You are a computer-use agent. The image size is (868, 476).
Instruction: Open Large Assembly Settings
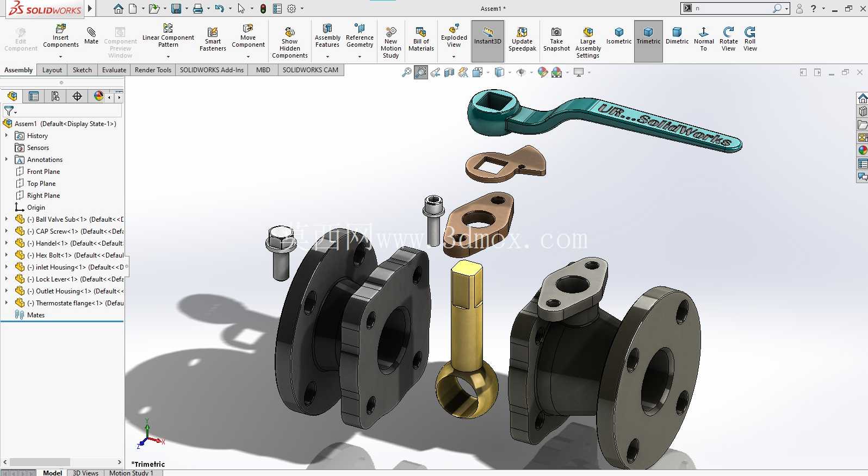588,42
